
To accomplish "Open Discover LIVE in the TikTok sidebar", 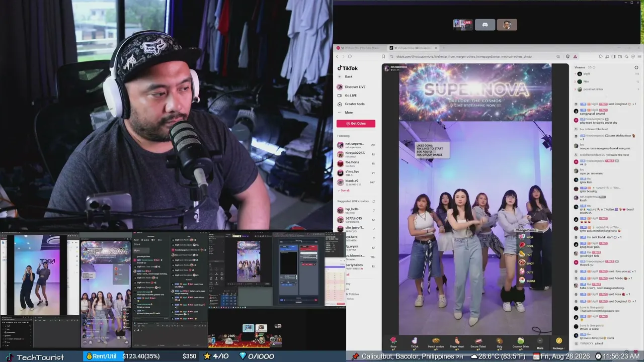I will coord(351,87).
